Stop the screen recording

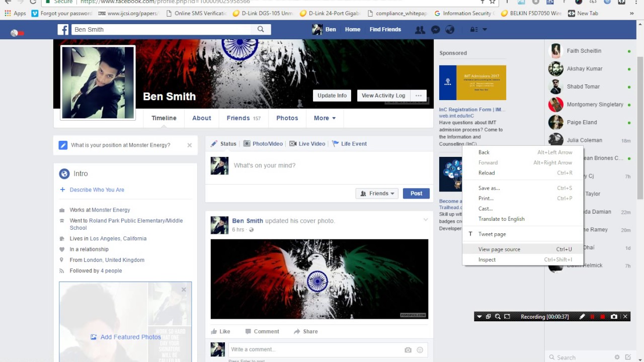(603, 317)
